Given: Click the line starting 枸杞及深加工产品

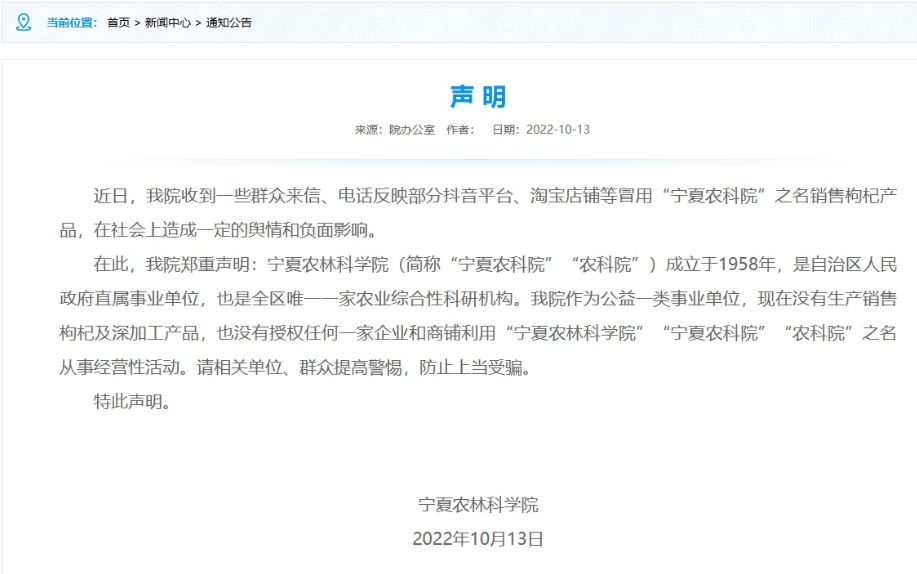Looking at the screenshot, I should coord(478,334).
